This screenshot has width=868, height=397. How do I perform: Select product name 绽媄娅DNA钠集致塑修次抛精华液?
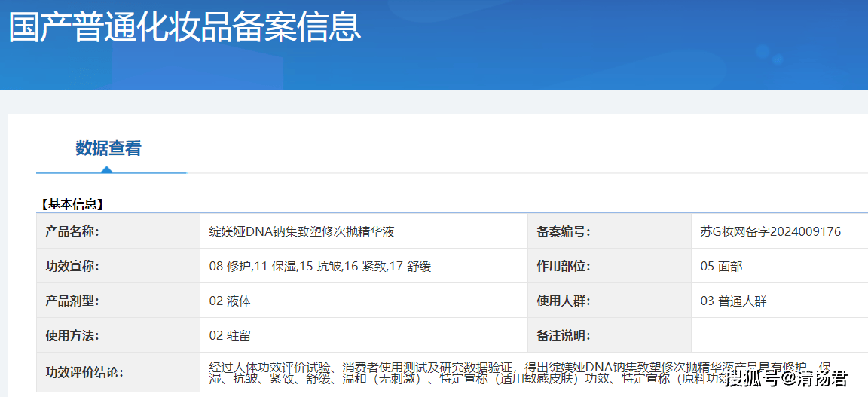301,231
